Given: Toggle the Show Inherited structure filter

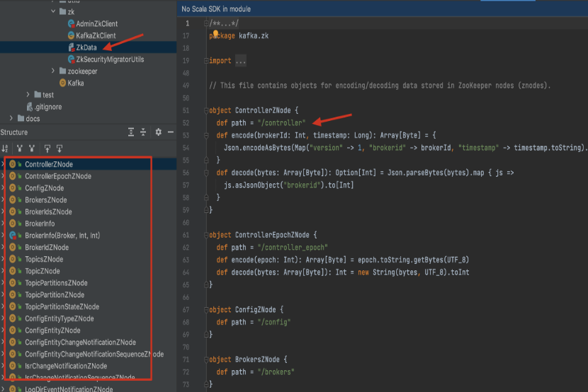Looking at the screenshot, I should (19, 149).
